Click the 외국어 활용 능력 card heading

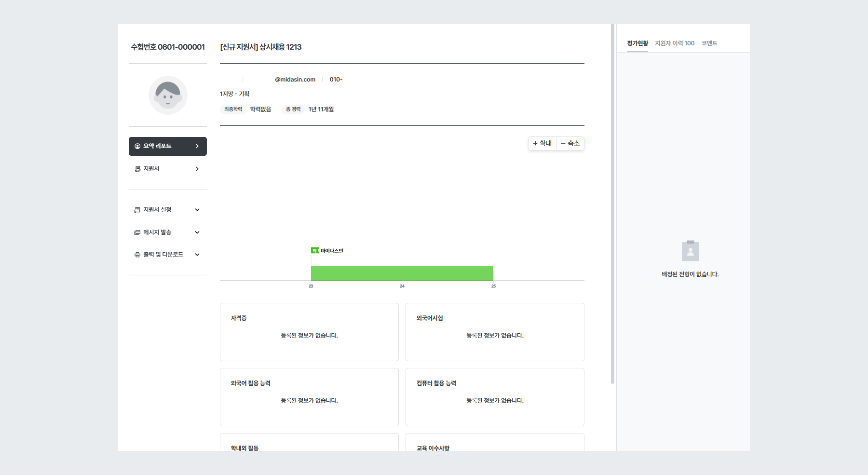(251, 383)
